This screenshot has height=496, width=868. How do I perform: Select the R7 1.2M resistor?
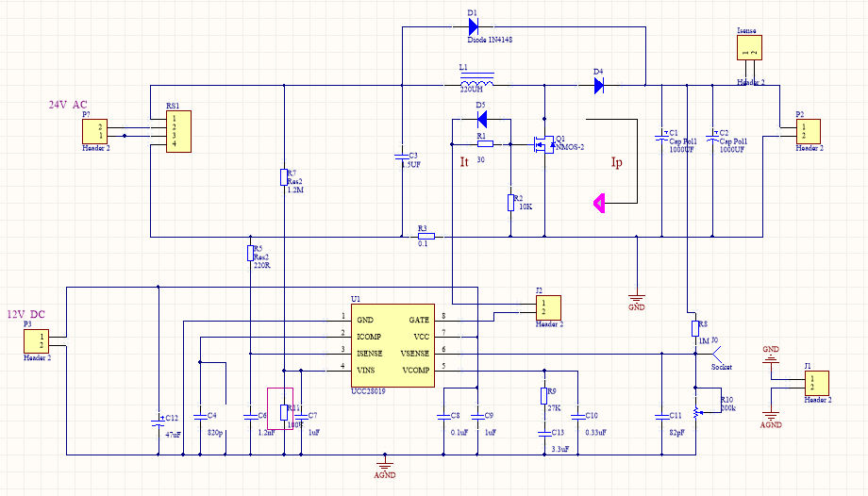click(284, 177)
